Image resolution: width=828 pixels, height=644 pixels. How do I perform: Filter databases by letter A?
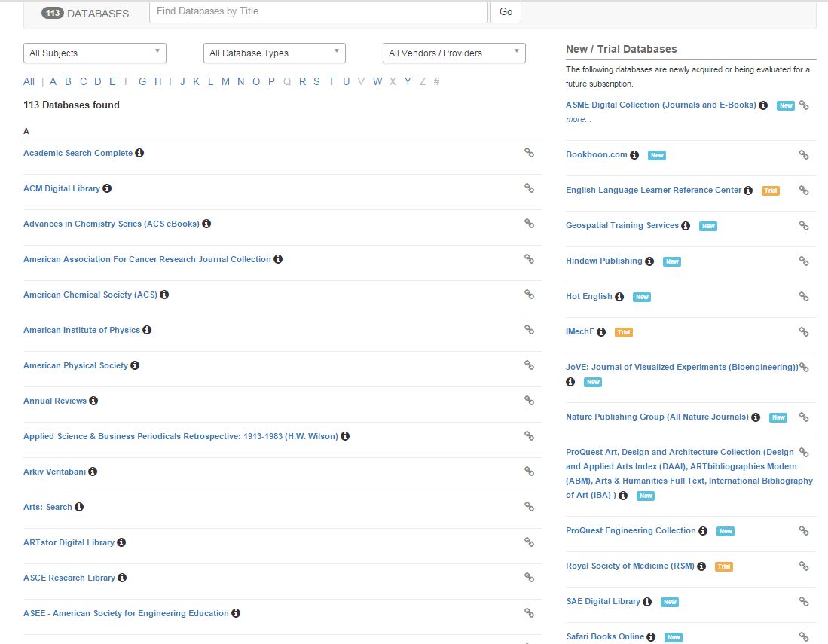pyautogui.click(x=53, y=81)
